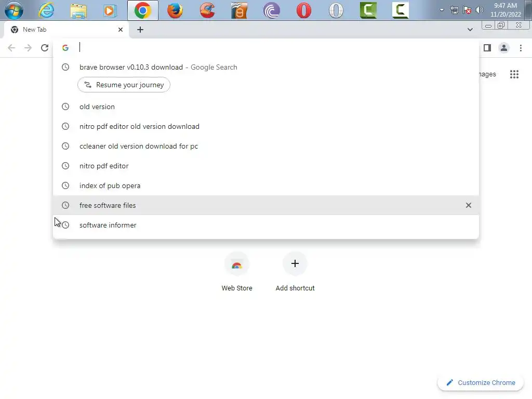Open the partially visible Images link
This screenshot has height=399, width=532.
point(487,74)
